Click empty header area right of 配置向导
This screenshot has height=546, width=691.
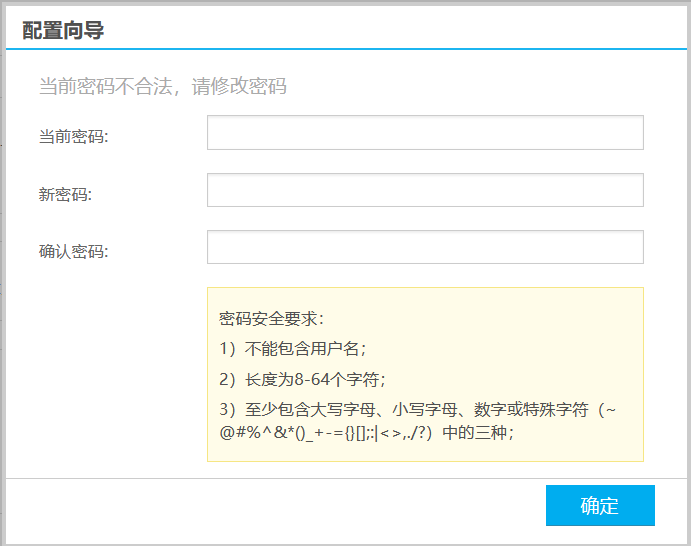point(400,30)
